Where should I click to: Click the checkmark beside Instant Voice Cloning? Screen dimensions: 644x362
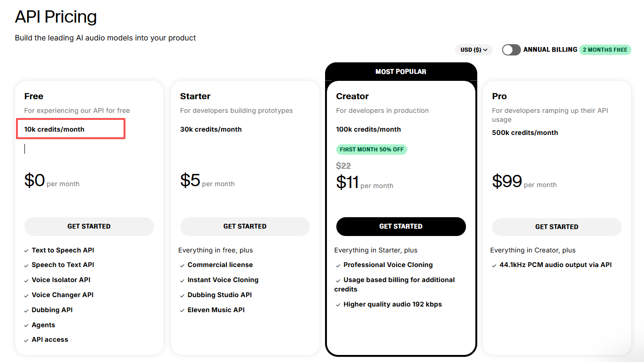[183, 280]
